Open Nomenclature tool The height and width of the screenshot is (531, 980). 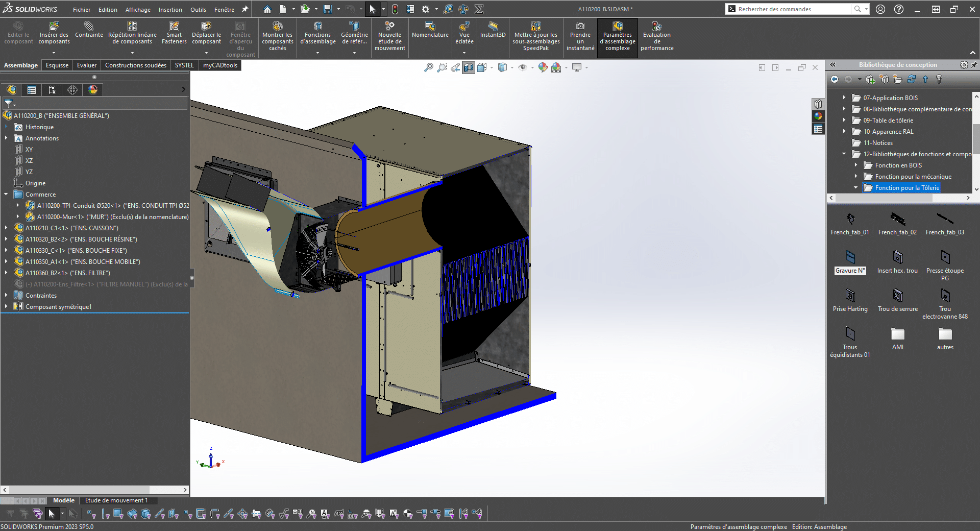click(x=430, y=30)
